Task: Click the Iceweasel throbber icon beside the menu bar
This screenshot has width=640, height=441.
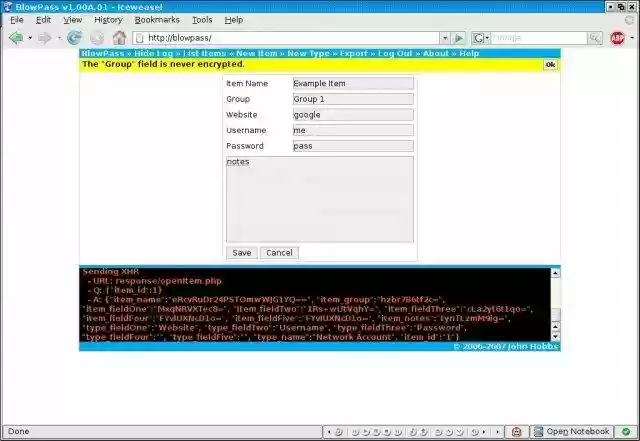Action: pos(630,20)
